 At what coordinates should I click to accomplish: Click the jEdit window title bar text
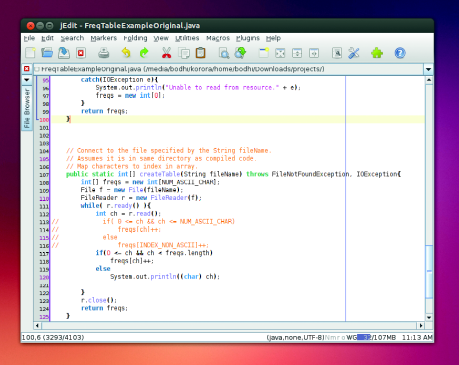tap(130, 26)
